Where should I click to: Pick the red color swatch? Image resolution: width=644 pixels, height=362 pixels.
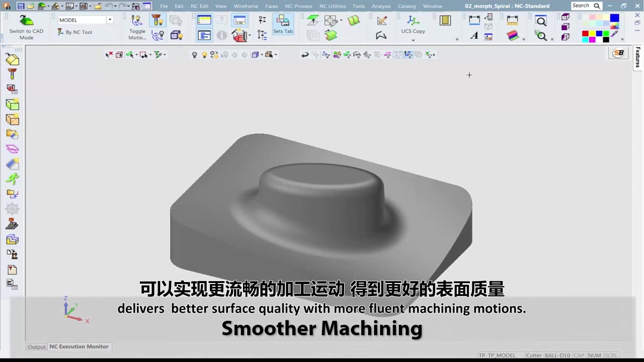point(585,34)
